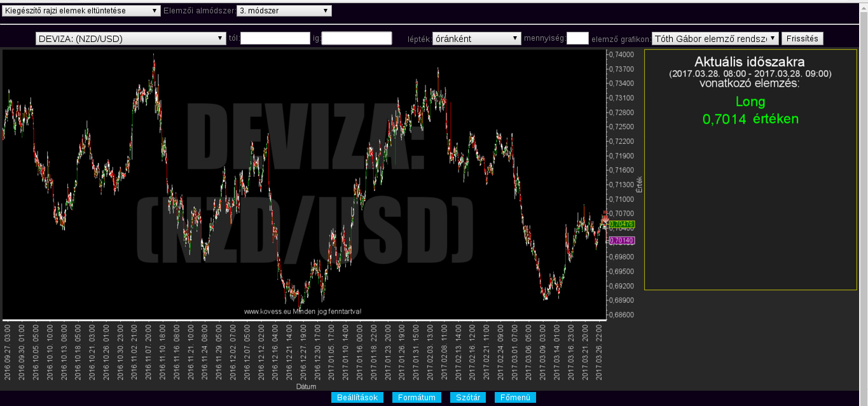
Task: Click the 'Long' signal text in analysis panel
Action: [750, 102]
